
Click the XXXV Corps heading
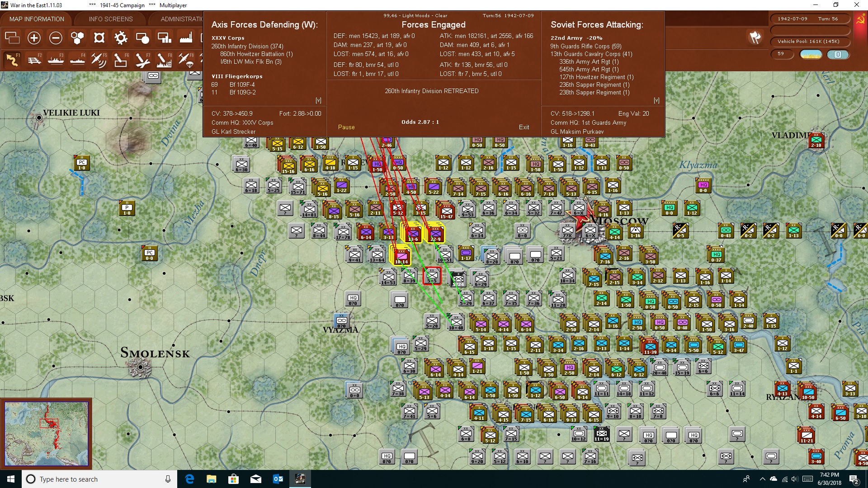[228, 38]
